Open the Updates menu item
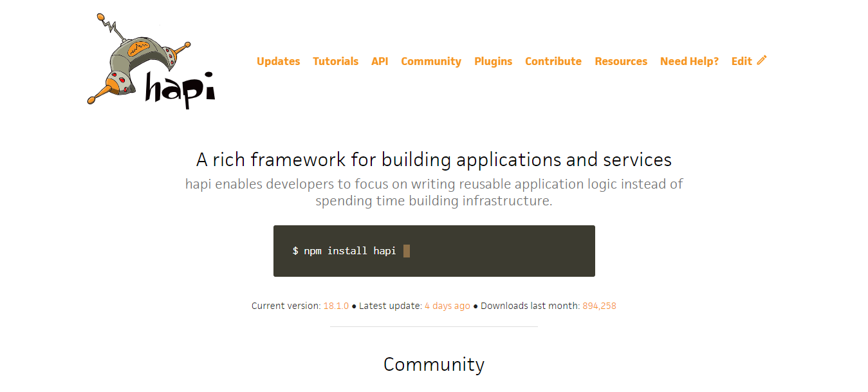 point(278,61)
